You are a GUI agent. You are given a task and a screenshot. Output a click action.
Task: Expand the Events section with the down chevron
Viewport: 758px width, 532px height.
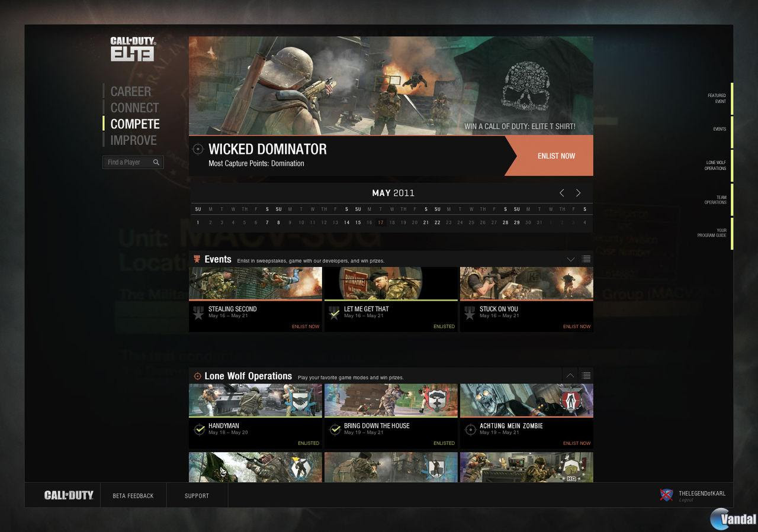coord(571,259)
